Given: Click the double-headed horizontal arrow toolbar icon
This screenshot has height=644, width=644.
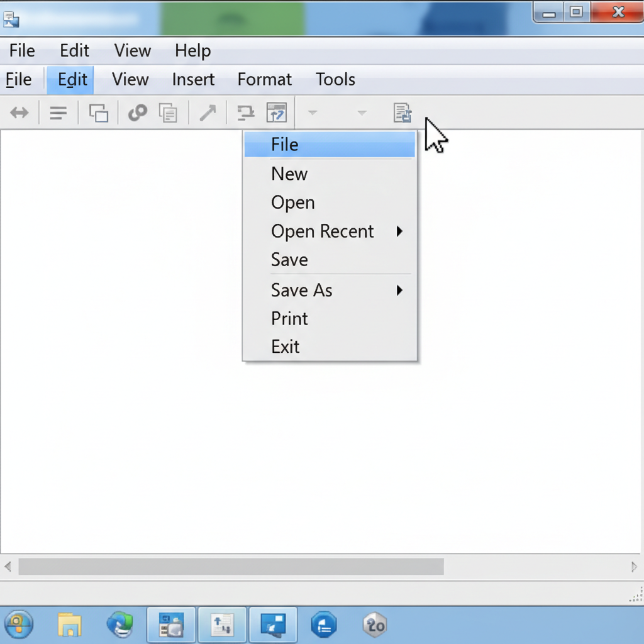Looking at the screenshot, I should (x=19, y=113).
